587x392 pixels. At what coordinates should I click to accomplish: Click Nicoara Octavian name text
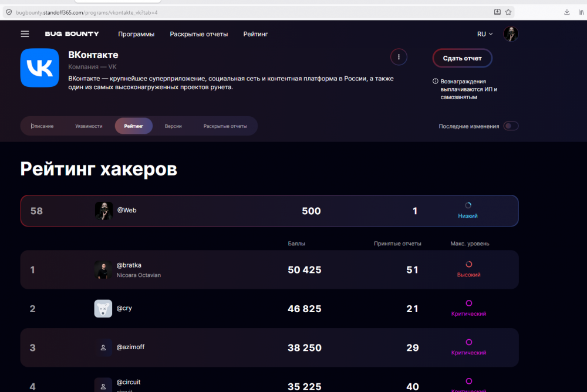pos(139,275)
